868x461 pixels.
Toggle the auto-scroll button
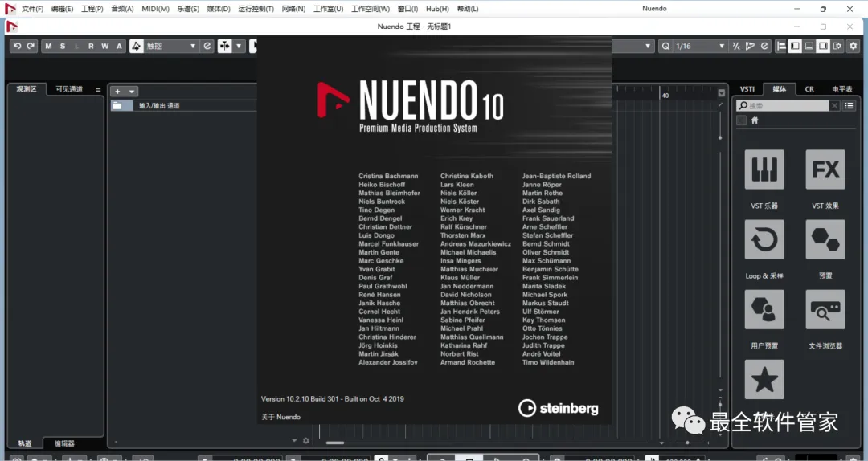tap(225, 46)
